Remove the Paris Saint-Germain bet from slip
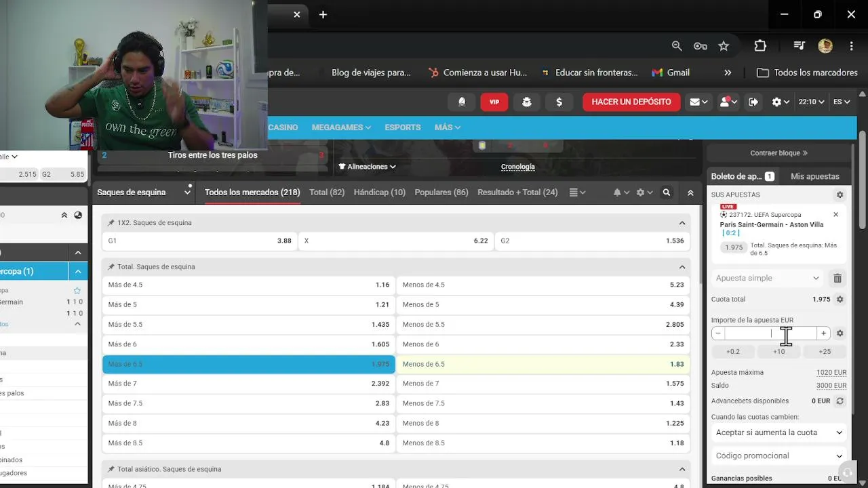 click(835, 214)
